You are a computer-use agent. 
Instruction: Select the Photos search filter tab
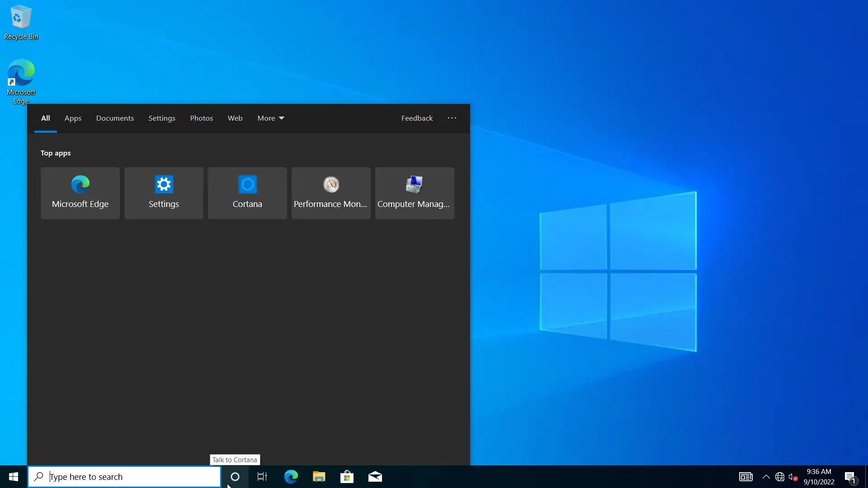coord(201,118)
